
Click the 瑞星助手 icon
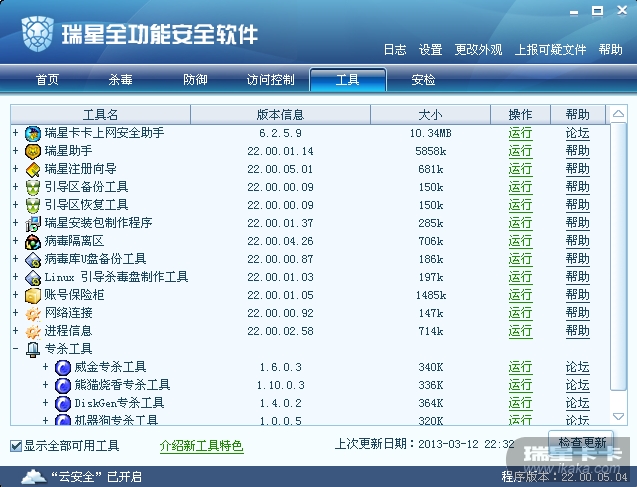(x=33, y=151)
